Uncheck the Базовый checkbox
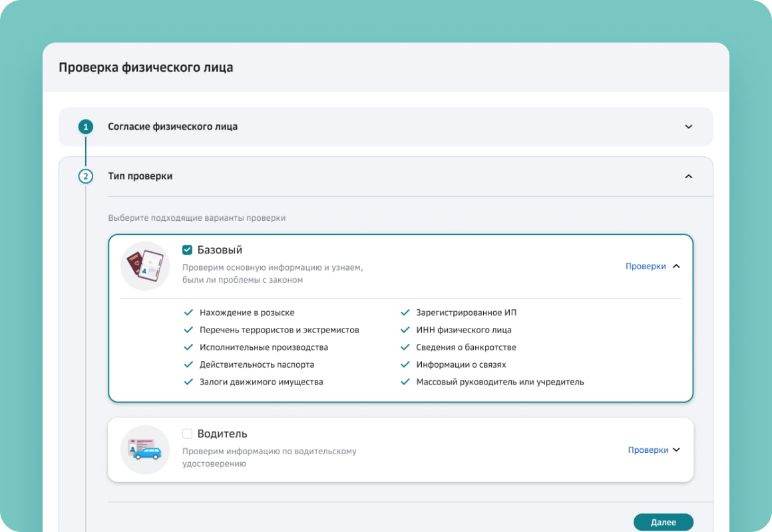Screen dimensions: 772x532 (187, 250)
